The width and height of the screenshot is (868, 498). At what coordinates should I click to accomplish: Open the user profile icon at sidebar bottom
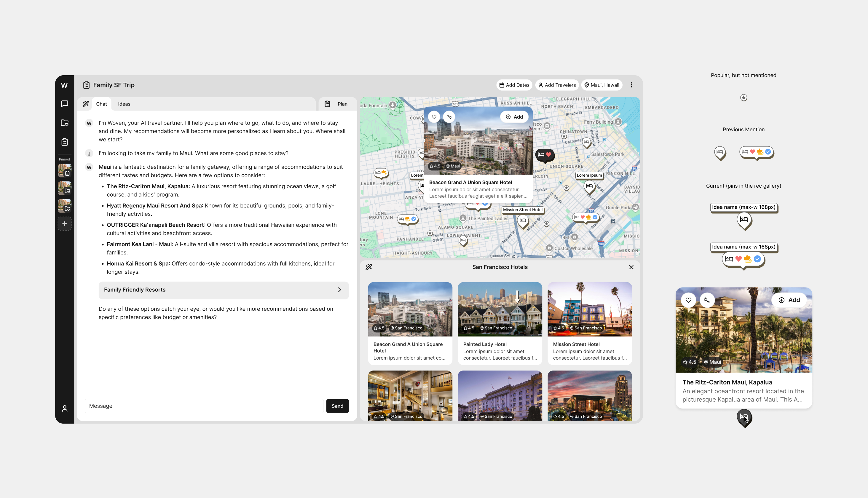[64, 409]
